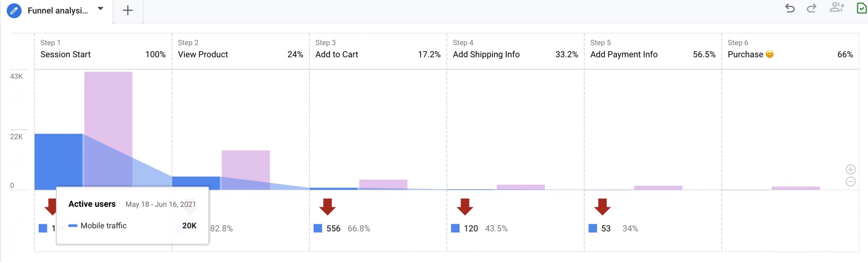Open the share exploration people icon
The height and width of the screenshot is (262, 868).
pyautogui.click(x=837, y=7)
